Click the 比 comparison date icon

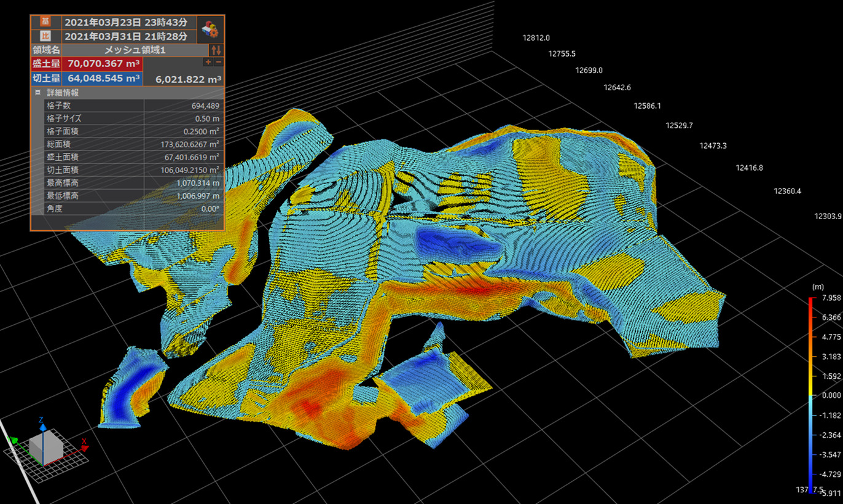(44, 36)
